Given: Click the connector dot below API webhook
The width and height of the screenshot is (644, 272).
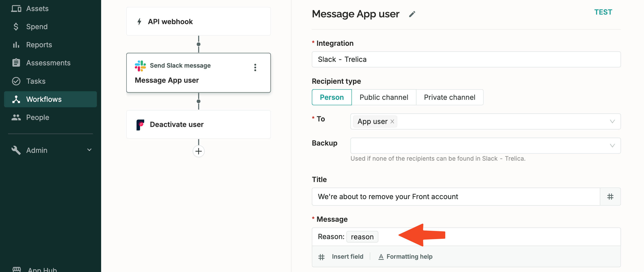Looking at the screenshot, I should pos(198,44).
